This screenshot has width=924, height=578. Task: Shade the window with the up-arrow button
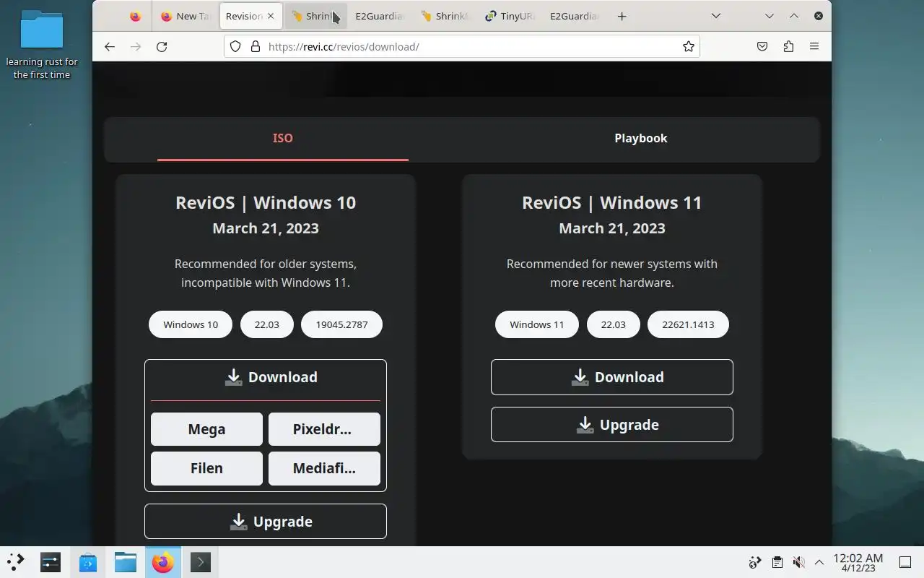[x=794, y=16]
